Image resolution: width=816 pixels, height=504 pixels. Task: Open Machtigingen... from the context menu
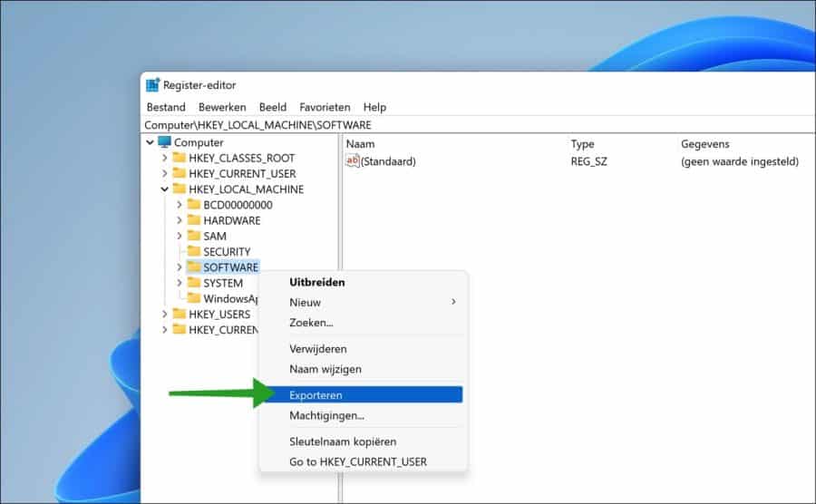click(363, 415)
